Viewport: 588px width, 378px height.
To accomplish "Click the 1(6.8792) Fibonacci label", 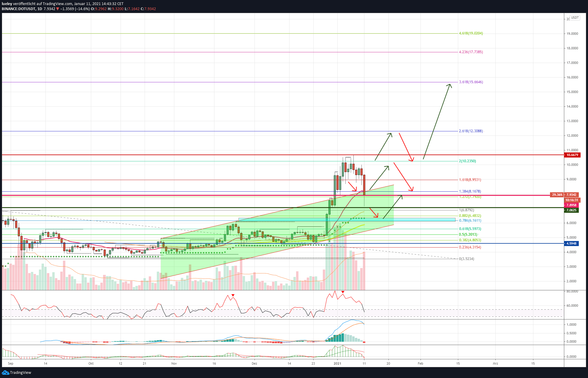I will (x=466, y=210).
